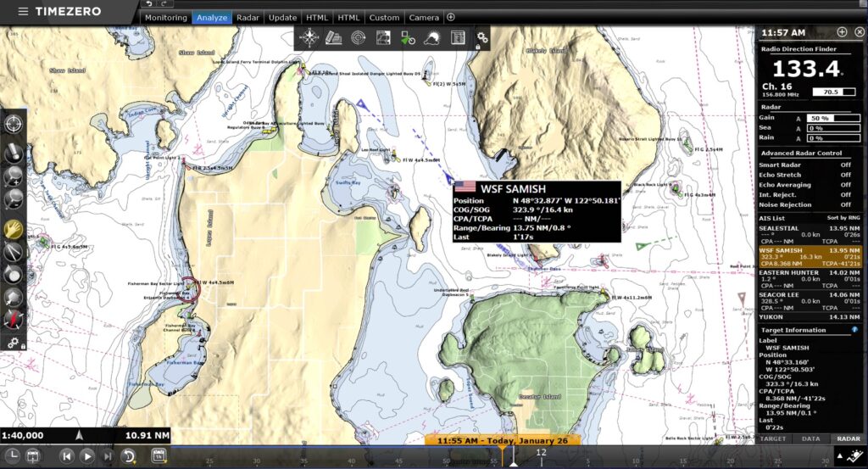This screenshot has width=868, height=469.
Task: Click the Center On target crosshair tool
Action: pos(14,124)
